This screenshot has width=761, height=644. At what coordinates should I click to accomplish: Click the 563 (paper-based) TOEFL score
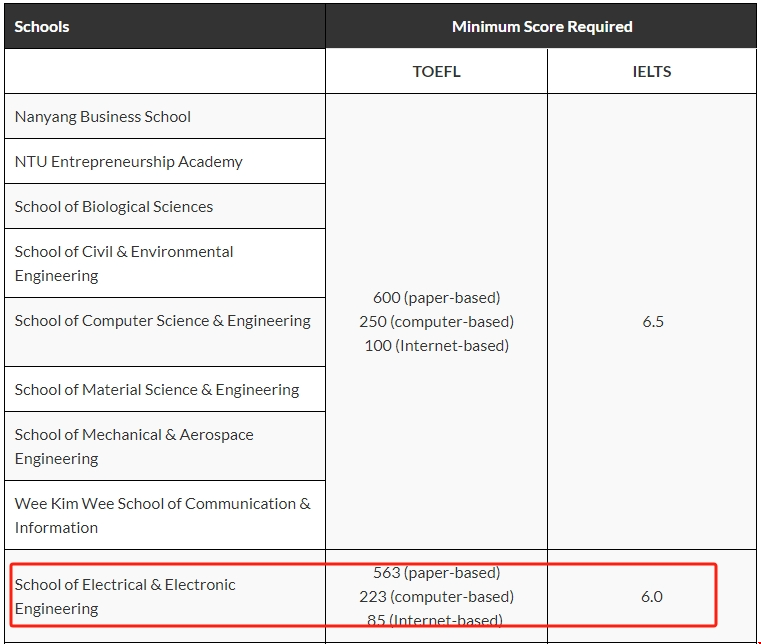click(x=436, y=573)
